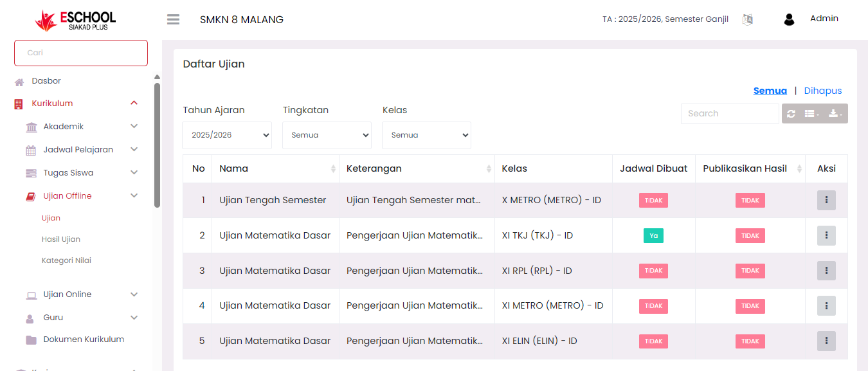Open Hasil Ujian in the sidebar

pyautogui.click(x=61, y=239)
